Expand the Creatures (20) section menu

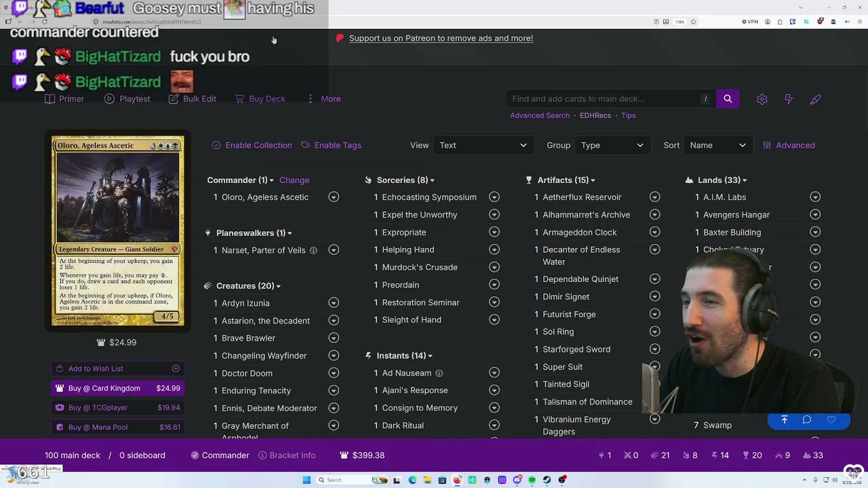point(278,286)
